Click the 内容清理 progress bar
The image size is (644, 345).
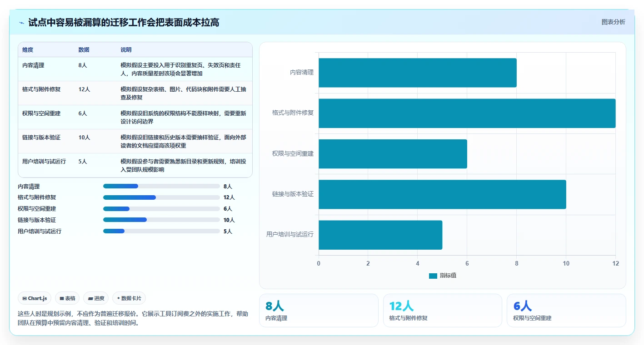pyautogui.click(x=161, y=186)
